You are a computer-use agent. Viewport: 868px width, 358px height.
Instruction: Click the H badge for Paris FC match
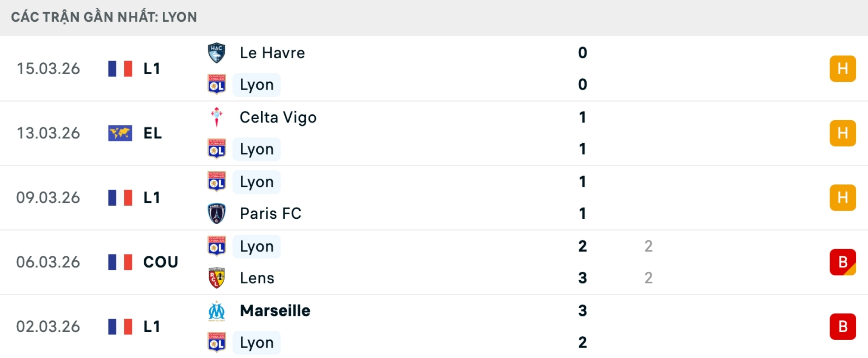(x=843, y=198)
